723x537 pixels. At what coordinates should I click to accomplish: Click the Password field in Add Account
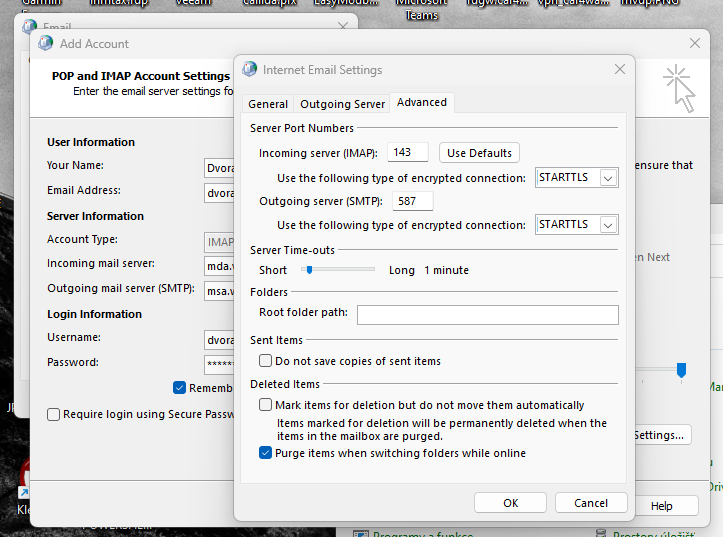click(x=219, y=365)
